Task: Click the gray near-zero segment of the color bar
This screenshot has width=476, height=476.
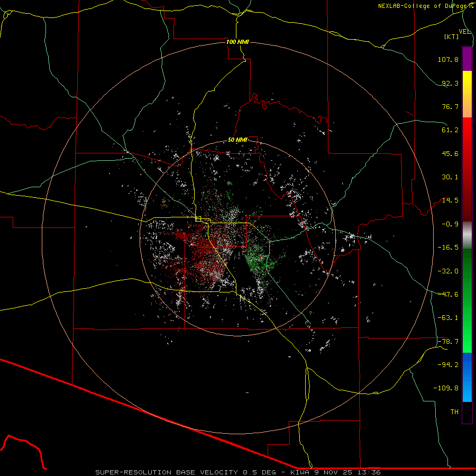Action: (467, 235)
